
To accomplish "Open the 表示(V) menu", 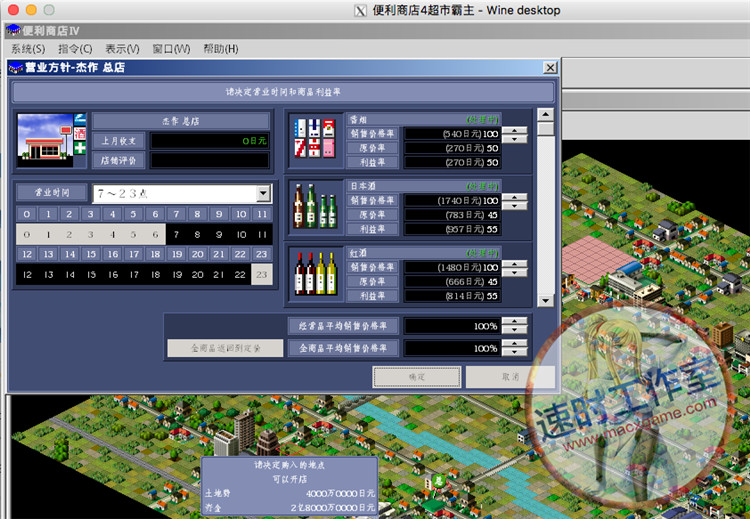I will click(x=122, y=49).
